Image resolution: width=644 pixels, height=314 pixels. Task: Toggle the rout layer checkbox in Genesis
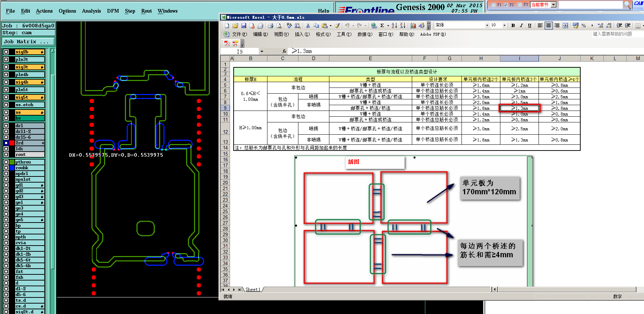pyautogui.click(x=6, y=154)
